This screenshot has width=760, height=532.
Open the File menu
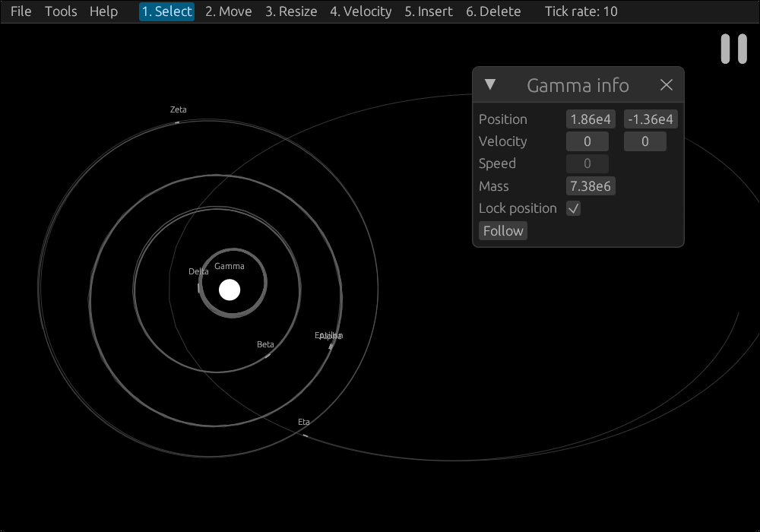[x=20, y=11]
